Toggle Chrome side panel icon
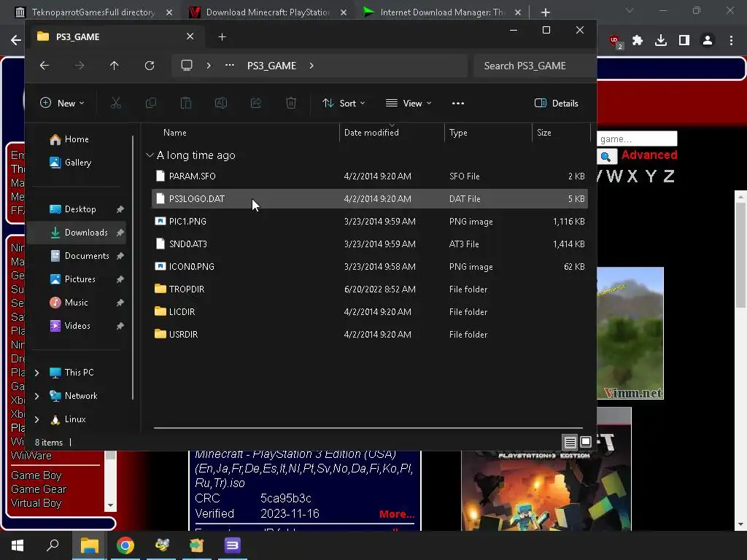The image size is (747, 560). click(684, 41)
